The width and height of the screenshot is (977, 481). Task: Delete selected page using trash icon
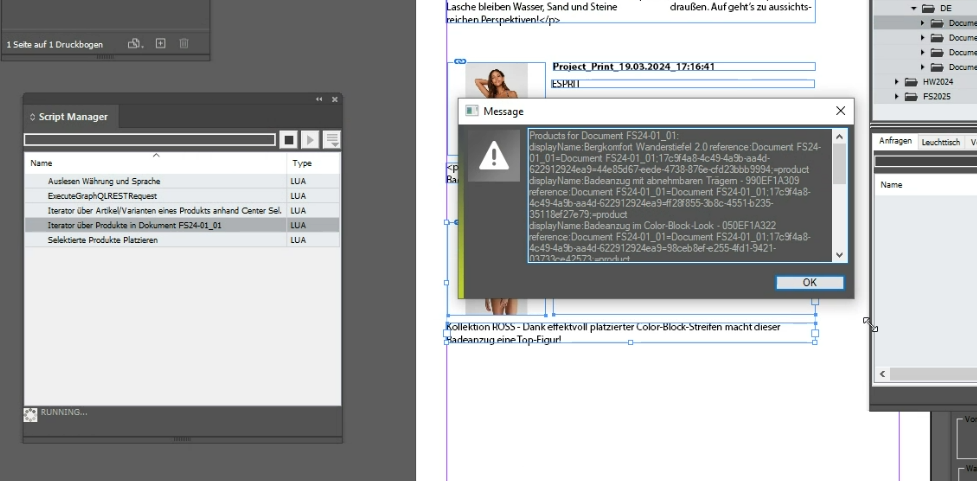(184, 44)
